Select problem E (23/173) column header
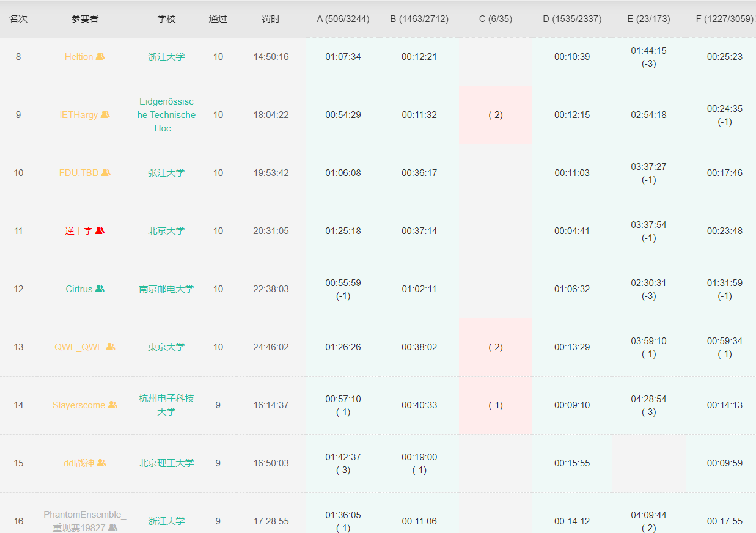 click(x=648, y=19)
